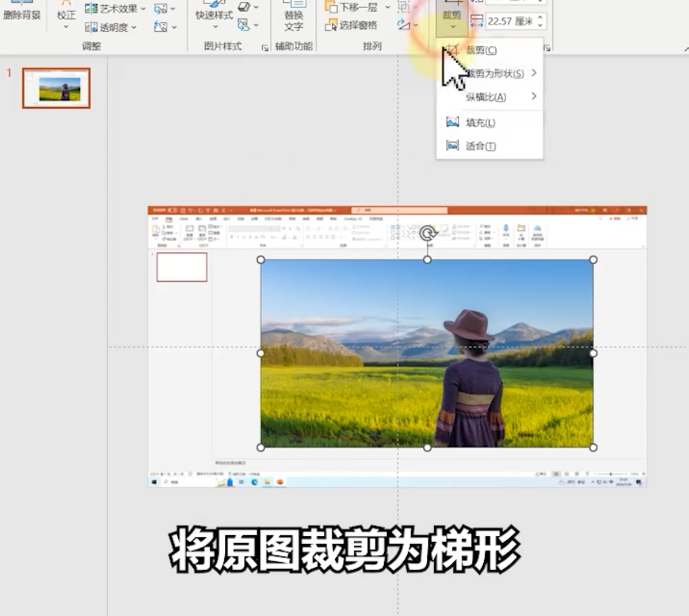Click the width field showing 22.57 厘米
Screen dimensions: 689x616
click(x=511, y=21)
